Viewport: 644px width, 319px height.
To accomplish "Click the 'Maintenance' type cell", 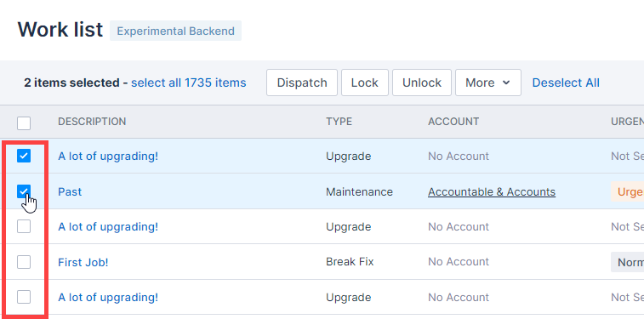I will (359, 191).
